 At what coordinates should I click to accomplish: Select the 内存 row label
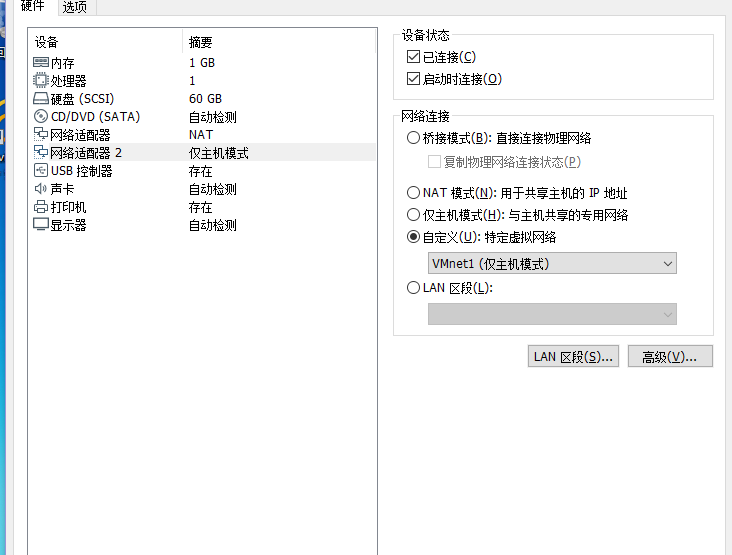tap(63, 63)
